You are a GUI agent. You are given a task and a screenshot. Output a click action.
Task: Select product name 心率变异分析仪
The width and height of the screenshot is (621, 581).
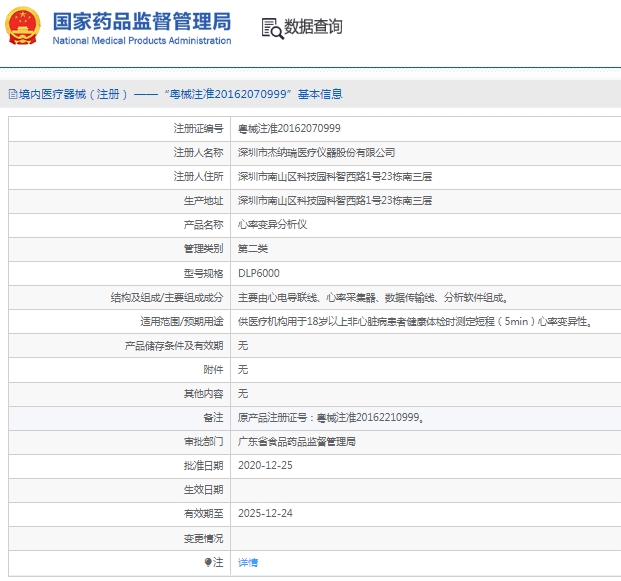point(272,225)
